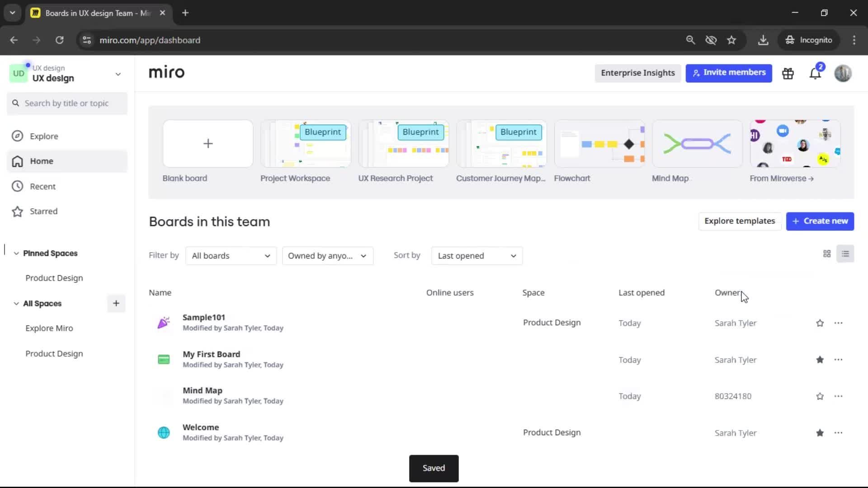868x488 pixels.
Task: Open Product Design under All Spaces
Action: [x=54, y=353]
